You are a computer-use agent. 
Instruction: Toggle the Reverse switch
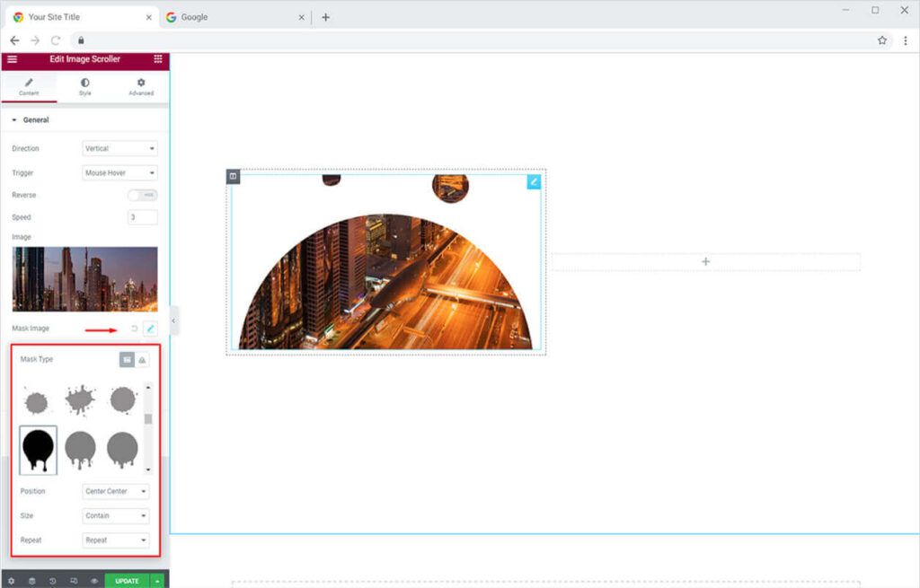click(142, 195)
